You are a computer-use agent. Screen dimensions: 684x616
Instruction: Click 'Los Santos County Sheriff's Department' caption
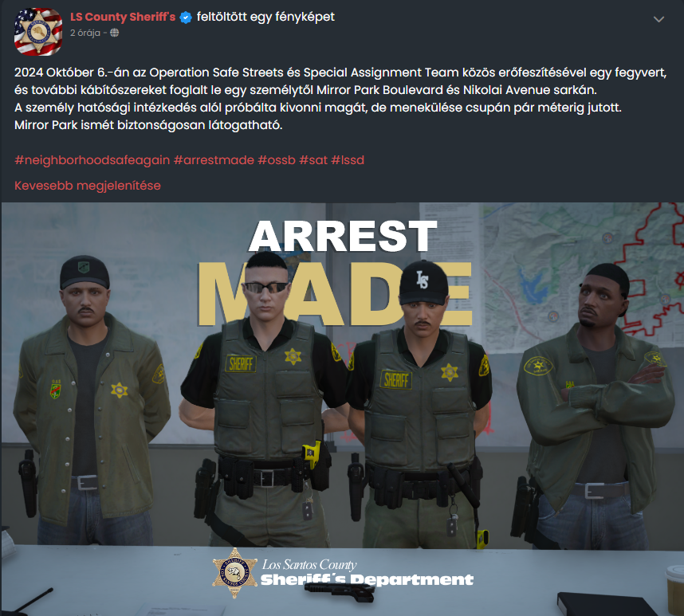pyautogui.click(x=367, y=573)
